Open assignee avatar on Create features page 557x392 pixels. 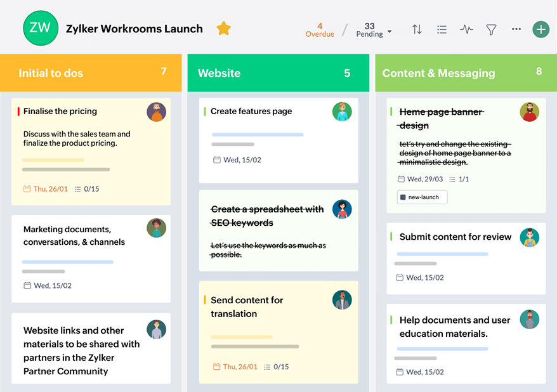[342, 112]
